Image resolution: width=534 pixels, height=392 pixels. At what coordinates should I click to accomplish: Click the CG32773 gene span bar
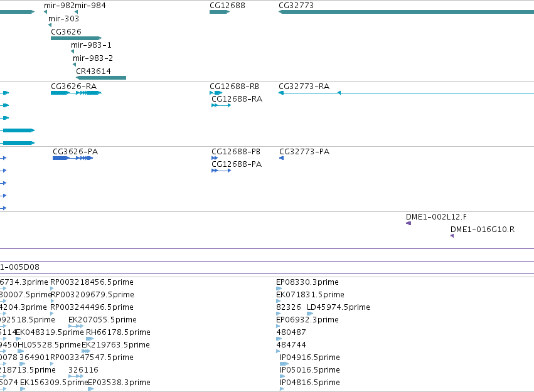[x=406, y=12]
